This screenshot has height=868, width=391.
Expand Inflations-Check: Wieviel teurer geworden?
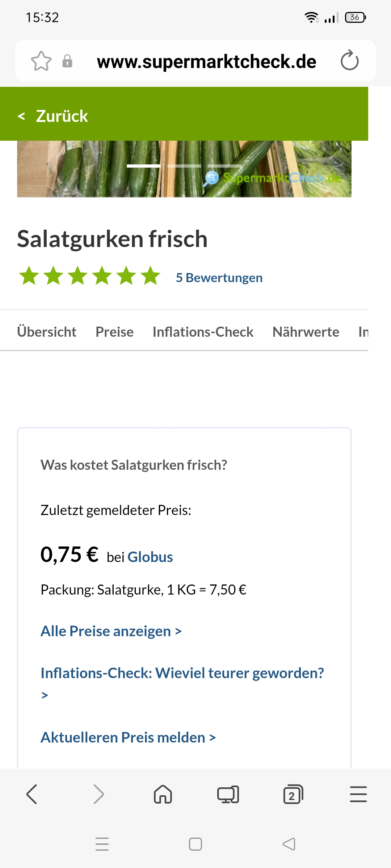click(182, 673)
